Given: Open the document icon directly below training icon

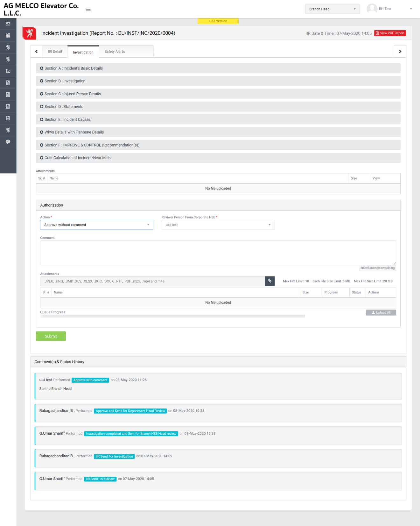Looking at the screenshot, I should (8, 83).
